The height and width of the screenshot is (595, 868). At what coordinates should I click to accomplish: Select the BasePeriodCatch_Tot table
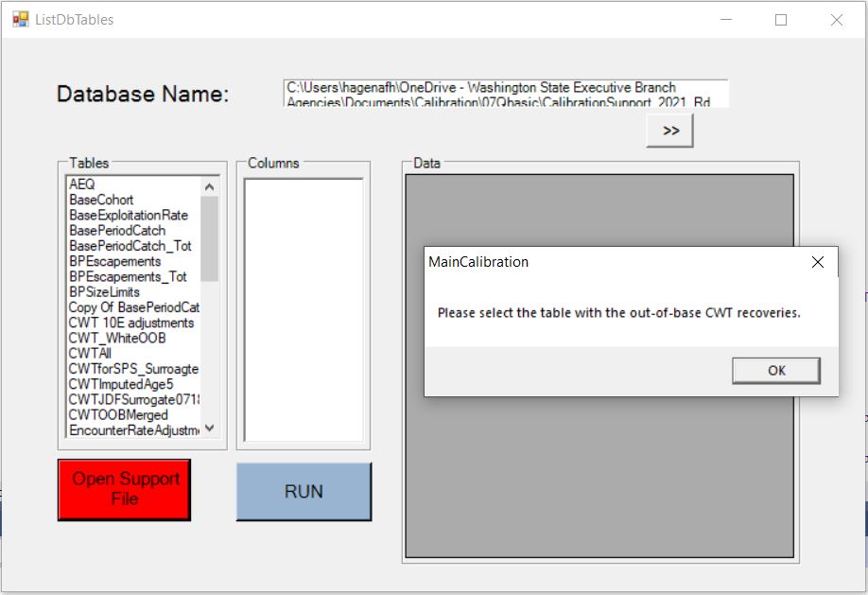[130, 245]
